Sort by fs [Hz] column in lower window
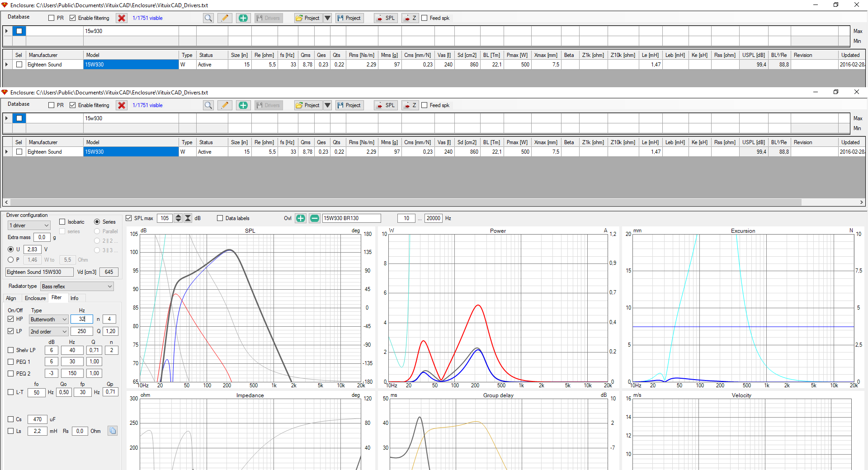 (x=287, y=142)
